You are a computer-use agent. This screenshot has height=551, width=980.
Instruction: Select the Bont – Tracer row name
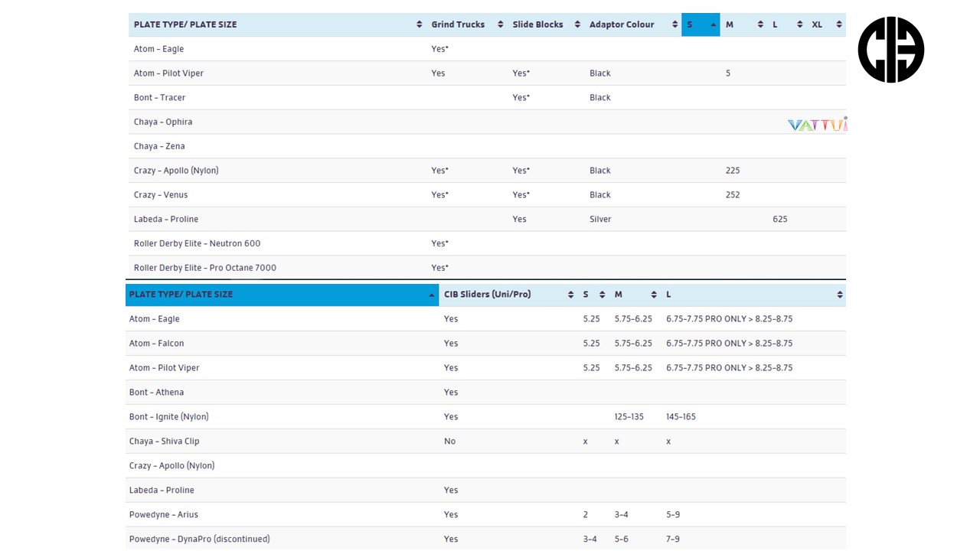pos(159,98)
